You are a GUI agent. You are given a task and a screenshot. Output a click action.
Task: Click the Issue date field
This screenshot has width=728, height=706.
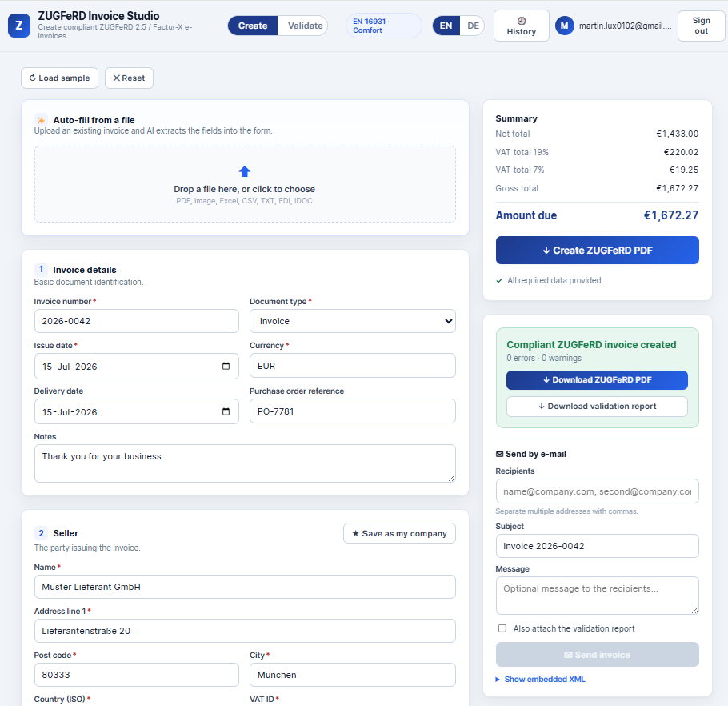coord(137,366)
